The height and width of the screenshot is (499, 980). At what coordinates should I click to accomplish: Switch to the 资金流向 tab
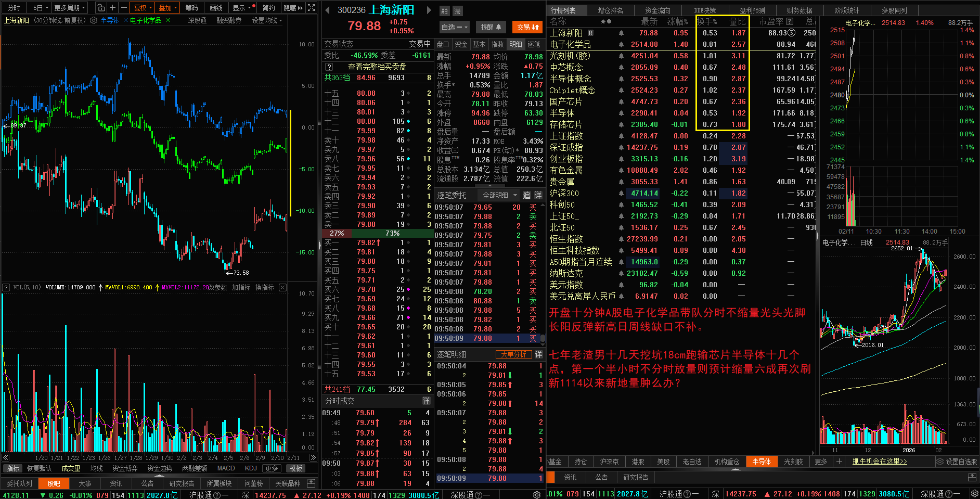point(657,10)
